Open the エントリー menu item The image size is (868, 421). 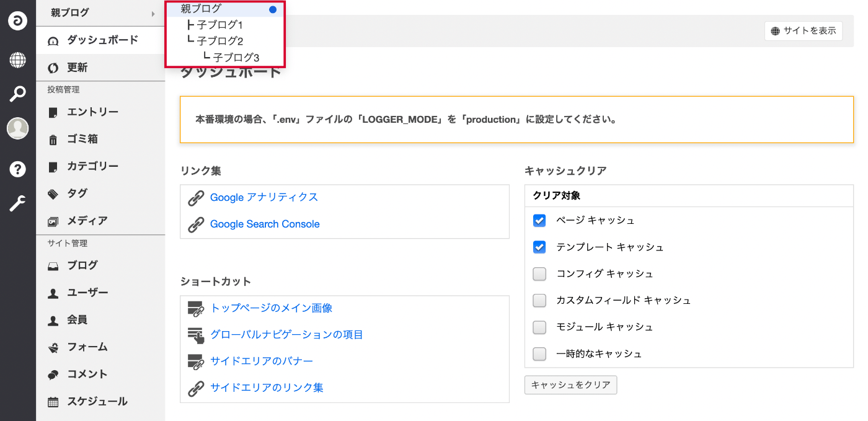click(92, 112)
